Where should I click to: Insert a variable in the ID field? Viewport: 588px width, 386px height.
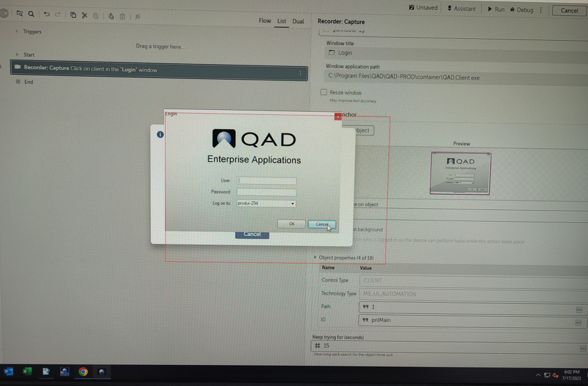point(578,323)
